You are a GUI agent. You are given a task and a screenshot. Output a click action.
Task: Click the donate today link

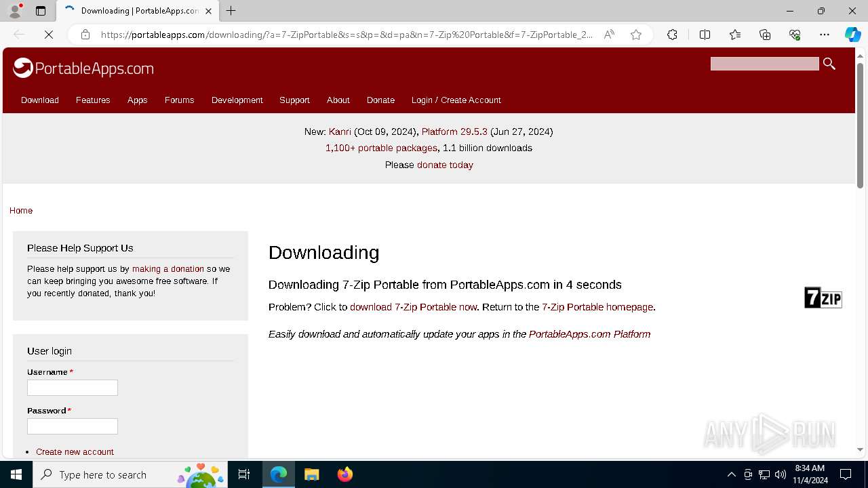click(x=445, y=165)
